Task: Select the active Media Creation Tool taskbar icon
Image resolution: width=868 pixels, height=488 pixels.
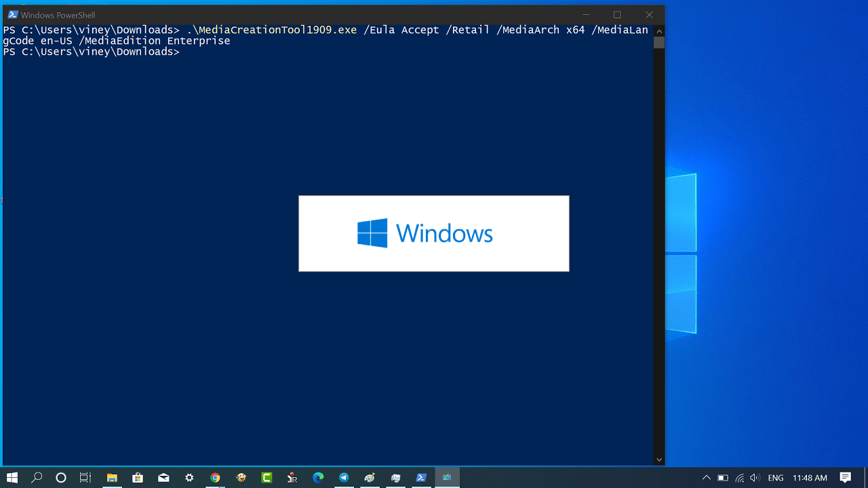Action: pyautogui.click(x=447, y=478)
